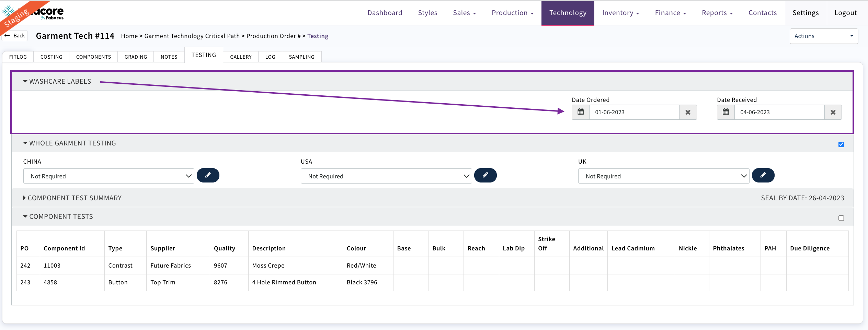
Task: Clear the Date Ordered field value
Action: [x=688, y=112]
